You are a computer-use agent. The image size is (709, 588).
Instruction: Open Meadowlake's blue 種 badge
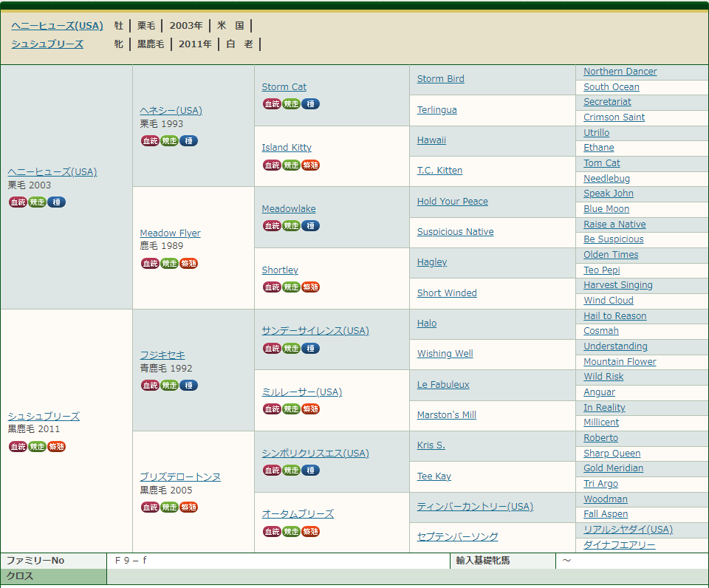[x=311, y=226]
